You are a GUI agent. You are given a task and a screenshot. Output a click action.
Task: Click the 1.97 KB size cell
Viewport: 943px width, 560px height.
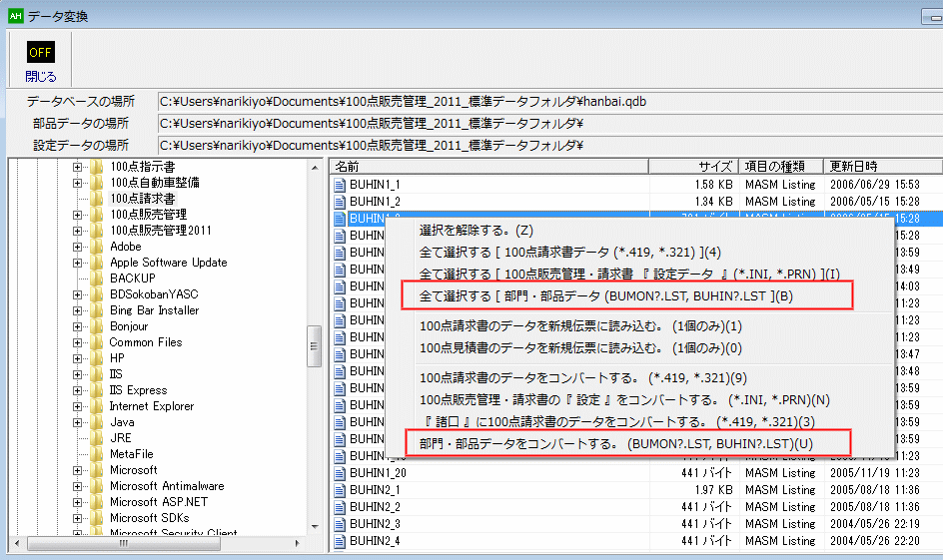pyautogui.click(x=713, y=490)
